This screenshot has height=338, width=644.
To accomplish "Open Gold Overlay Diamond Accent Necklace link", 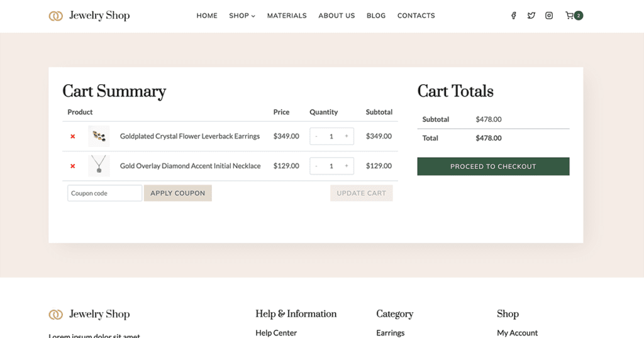I will [x=190, y=166].
